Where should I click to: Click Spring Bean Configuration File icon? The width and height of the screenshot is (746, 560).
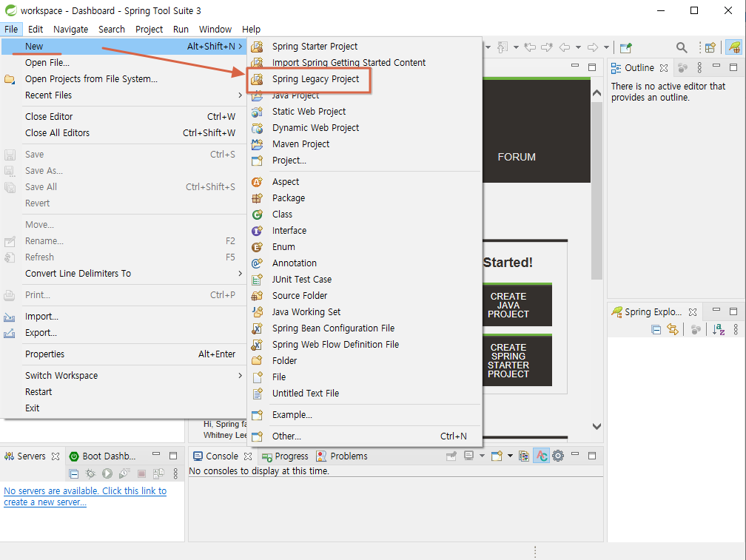[257, 328]
